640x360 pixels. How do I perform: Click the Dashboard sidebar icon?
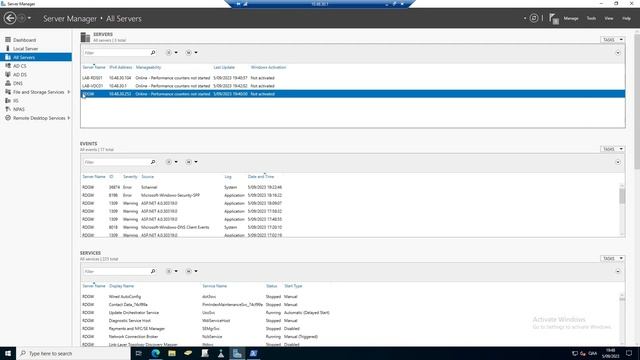tap(8, 40)
